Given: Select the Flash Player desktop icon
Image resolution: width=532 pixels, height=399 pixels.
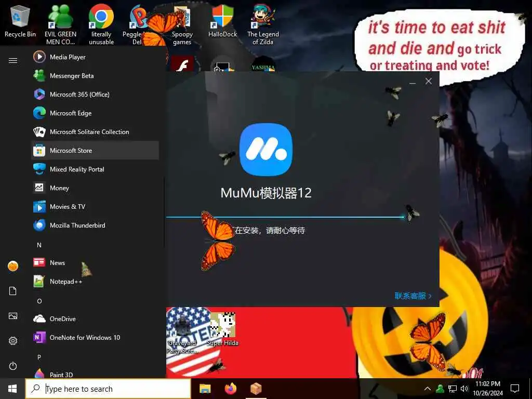Looking at the screenshot, I should (182, 64).
